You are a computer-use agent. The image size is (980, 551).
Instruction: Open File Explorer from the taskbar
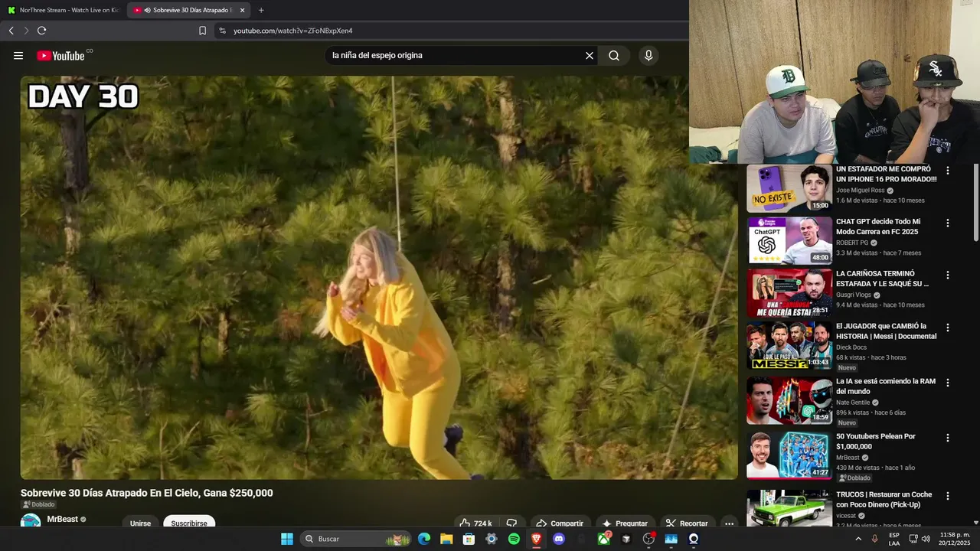446,539
